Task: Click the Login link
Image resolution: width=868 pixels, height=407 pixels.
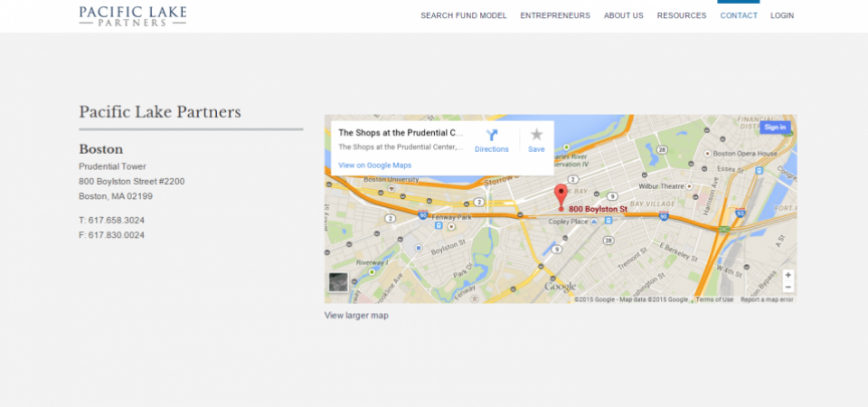Action: point(782,15)
